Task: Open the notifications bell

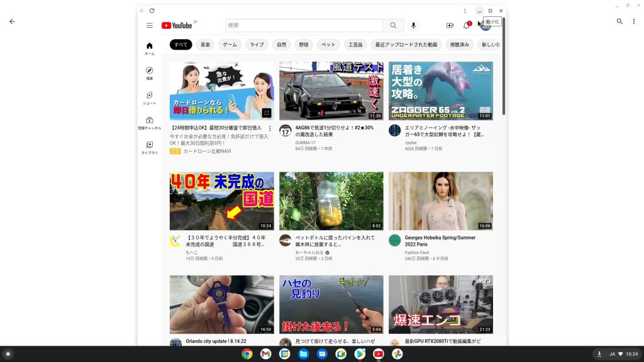Action: 466,26
